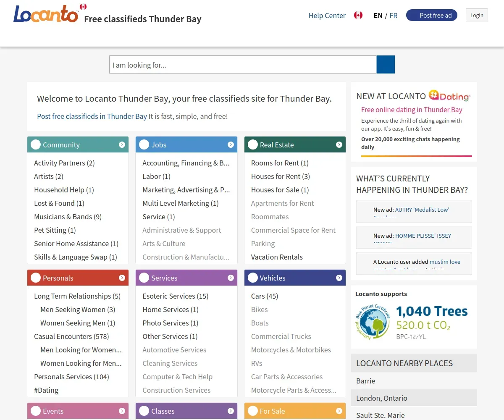Click the Post free ad button

432,16
